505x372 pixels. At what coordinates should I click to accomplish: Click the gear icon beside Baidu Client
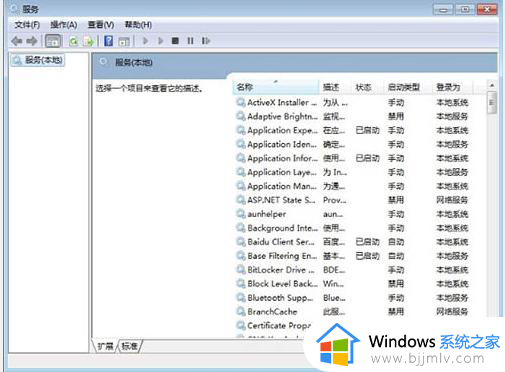click(240, 242)
